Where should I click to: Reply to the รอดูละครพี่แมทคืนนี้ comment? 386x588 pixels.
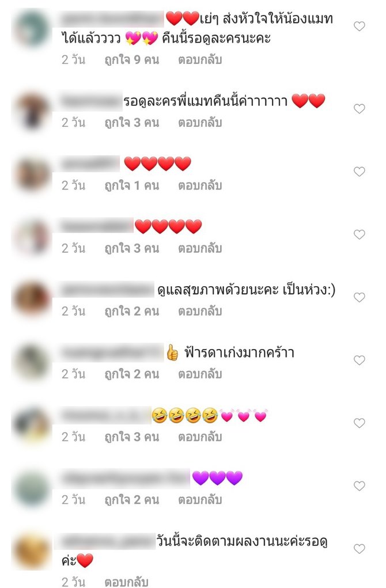click(200, 123)
